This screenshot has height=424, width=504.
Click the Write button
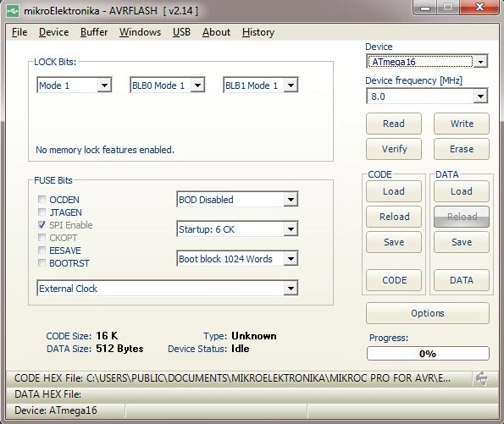(x=462, y=124)
